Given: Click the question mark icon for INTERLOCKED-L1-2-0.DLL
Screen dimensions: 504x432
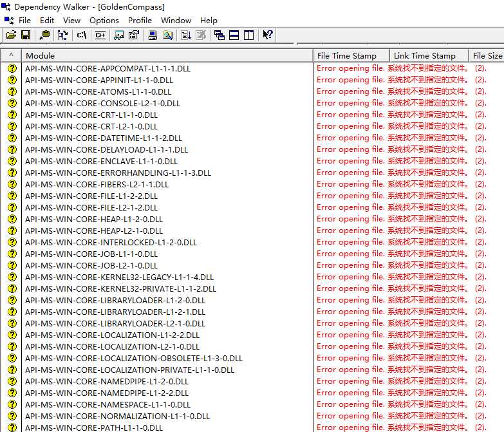Looking at the screenshot, I should click(12, 242).
